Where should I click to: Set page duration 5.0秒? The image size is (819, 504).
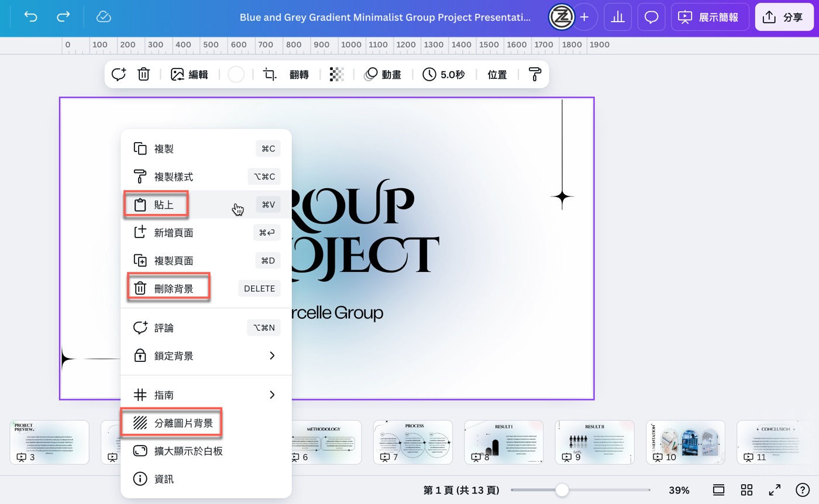[444, 74]
